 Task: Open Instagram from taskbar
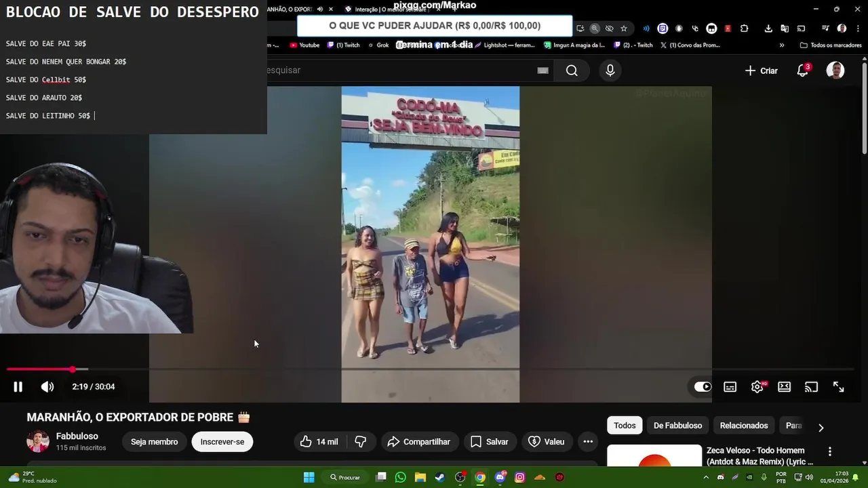point(520,477)
